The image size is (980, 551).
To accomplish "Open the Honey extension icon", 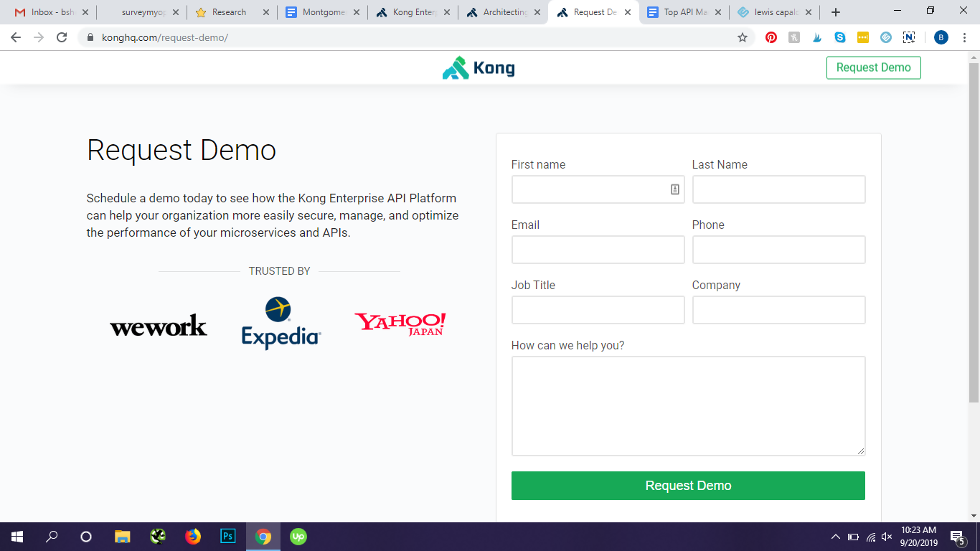I will (x=794, y=37).
